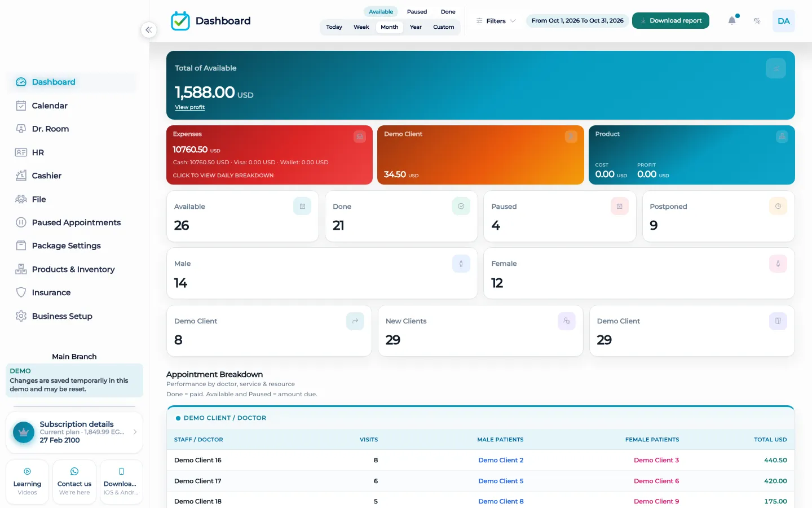
Task: Click the Paused card icon
Action: click(x=620, y=206)
